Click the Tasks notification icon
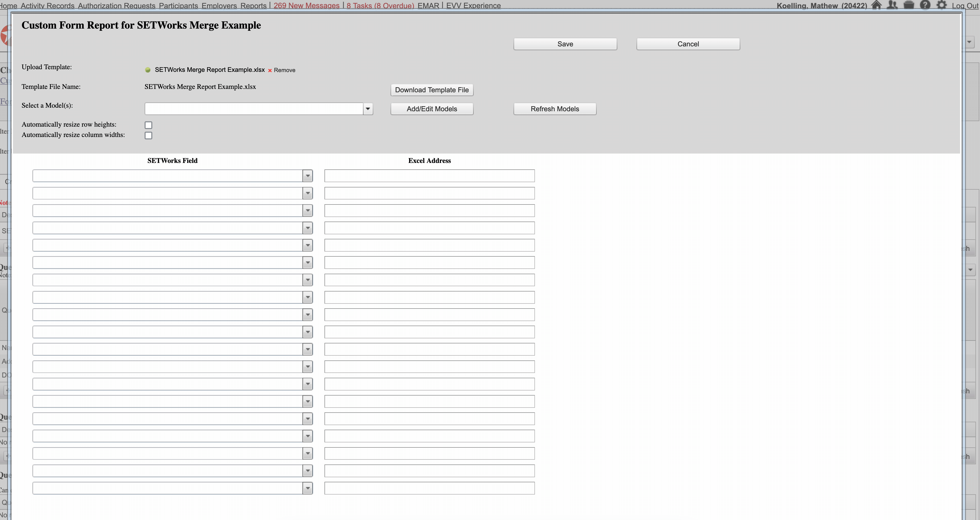 click(x=380, y=6)
